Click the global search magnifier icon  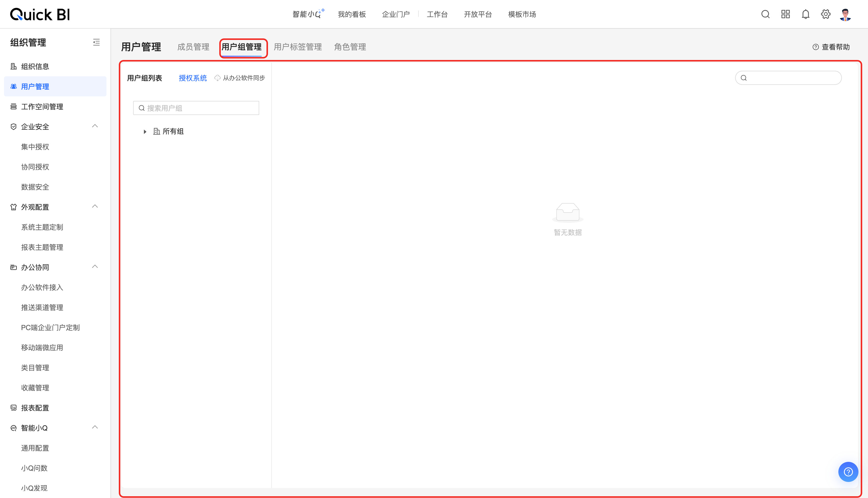[x=765, y=14]
